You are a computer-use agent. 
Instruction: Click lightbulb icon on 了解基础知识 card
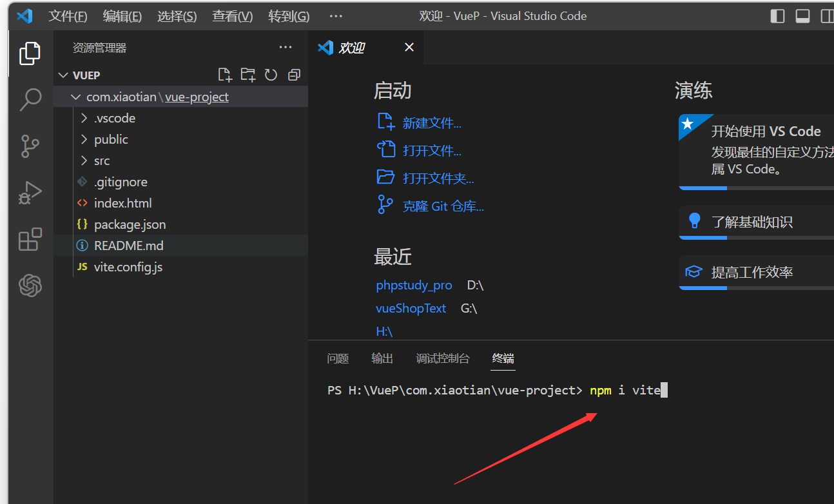(x=694, y=221)
